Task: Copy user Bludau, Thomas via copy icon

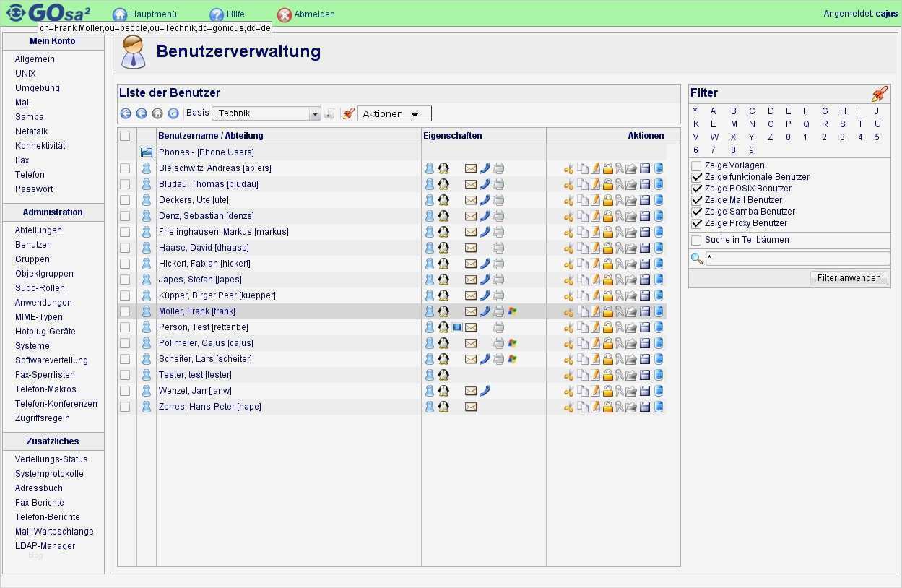Action: pyautogui.click(x=582, y=184)
